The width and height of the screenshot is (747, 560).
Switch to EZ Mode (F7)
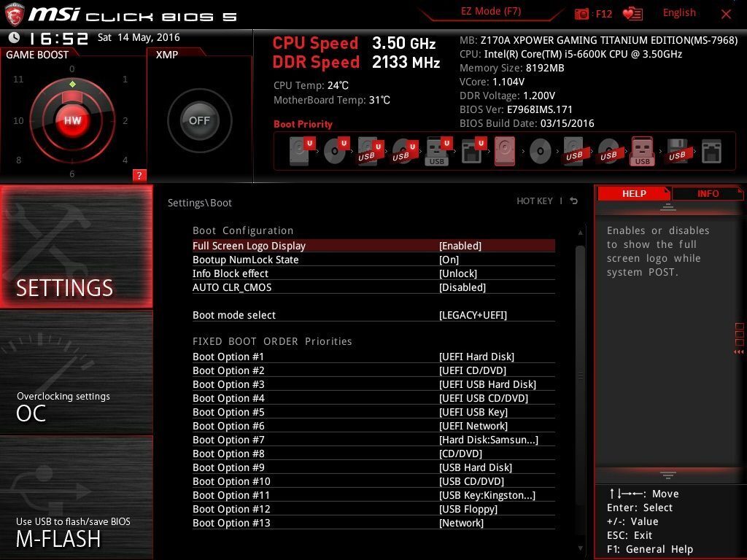click(x=491, y=12)
